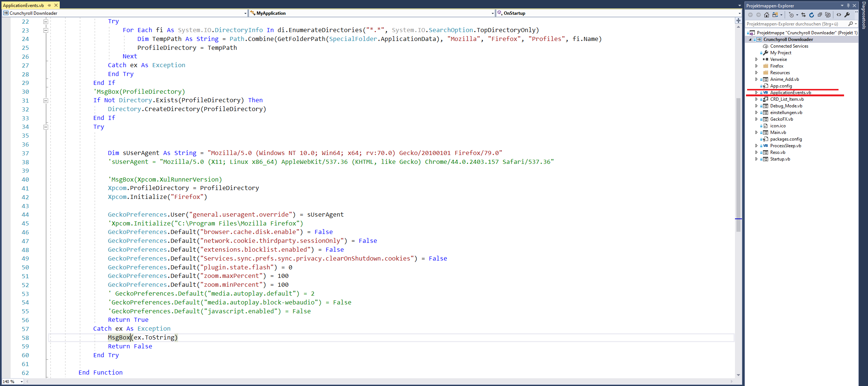
Task: Click view code angle brackets icon
Action: pos(839,15)
